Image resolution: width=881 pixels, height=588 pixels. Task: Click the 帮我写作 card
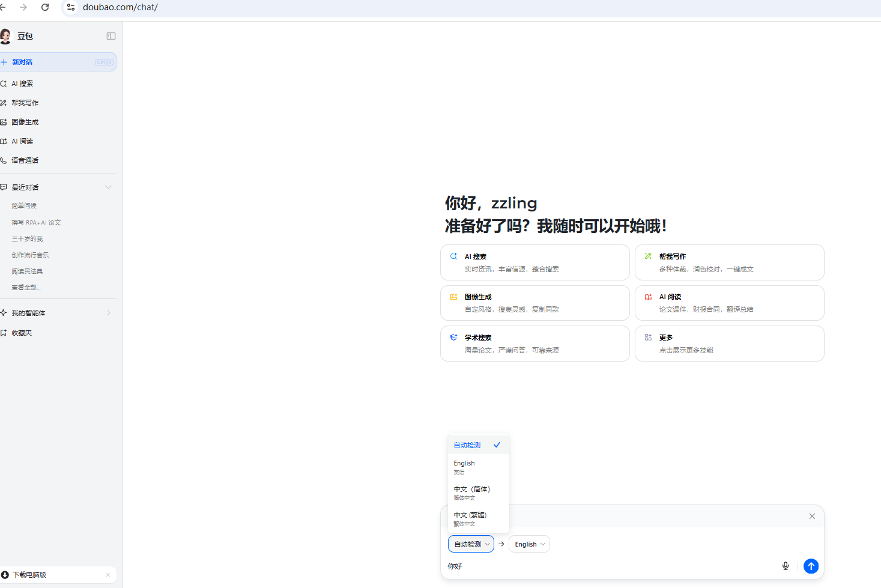tap(730, 262)
